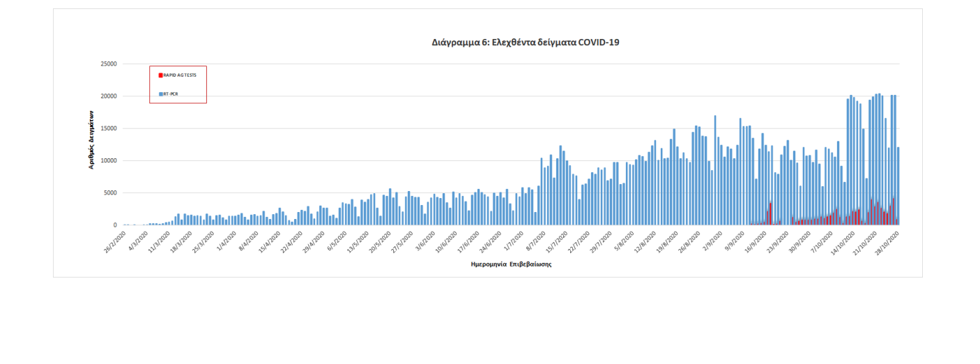
Task: Click the 25000 y-axis value label
Action: (x=109, y=64)
